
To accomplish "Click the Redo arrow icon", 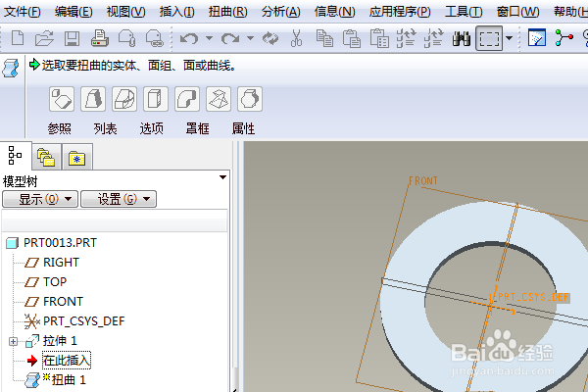I will pyautogui.click(x=230, y=38).
